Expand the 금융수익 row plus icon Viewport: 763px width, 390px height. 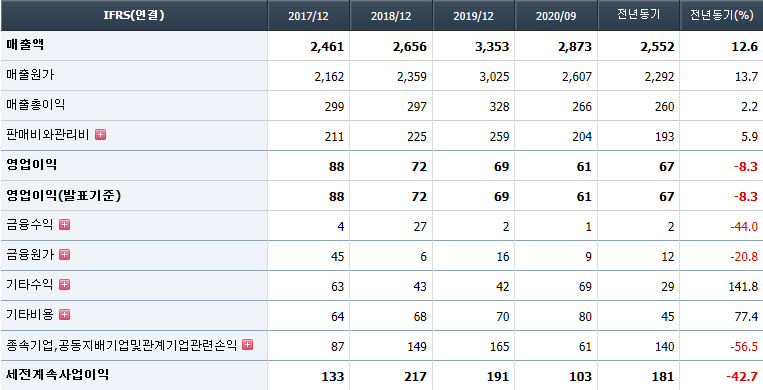pyautogui.click(x=65, y=224)
